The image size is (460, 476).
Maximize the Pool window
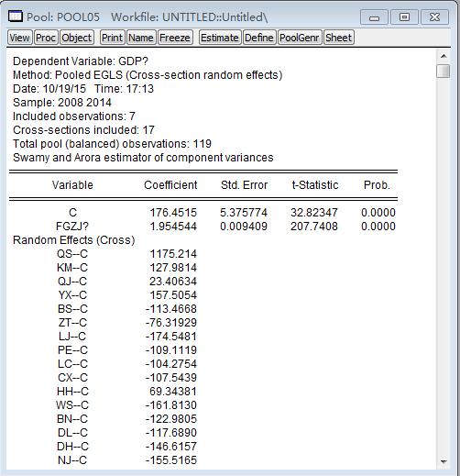coord(404,17)
